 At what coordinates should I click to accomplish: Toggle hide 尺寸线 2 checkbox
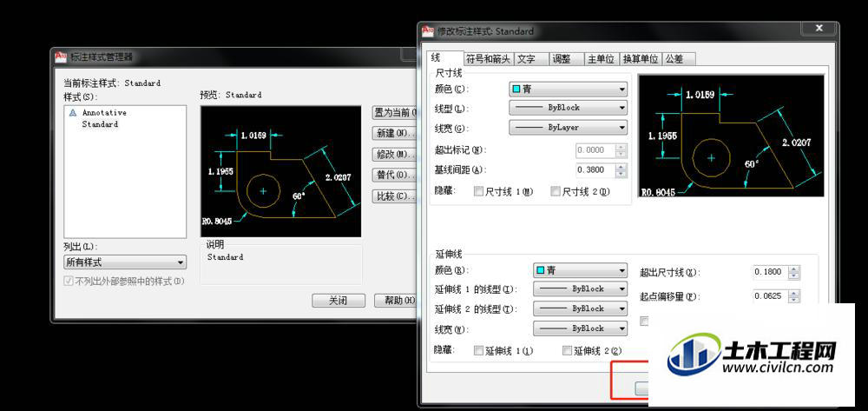pyautogui.click(x=556, y=192)
